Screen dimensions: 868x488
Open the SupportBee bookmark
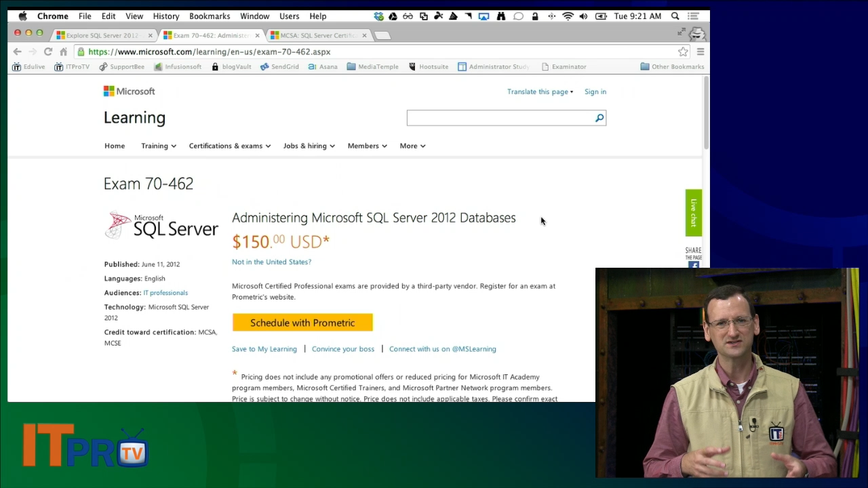click(x=121, y=66)
